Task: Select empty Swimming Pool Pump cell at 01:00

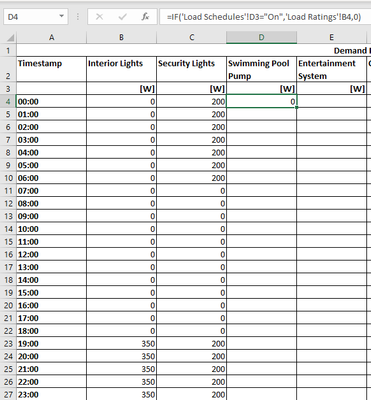Action: point(261,114)
